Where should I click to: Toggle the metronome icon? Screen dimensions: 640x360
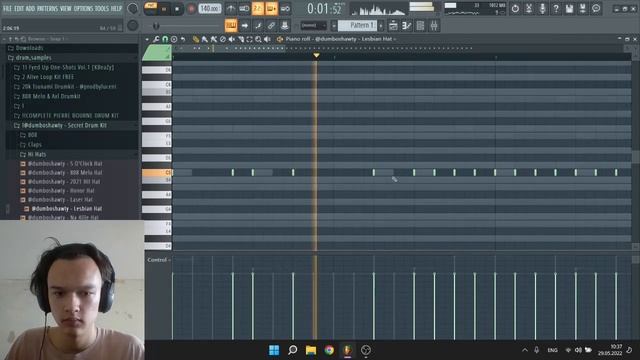231,9
